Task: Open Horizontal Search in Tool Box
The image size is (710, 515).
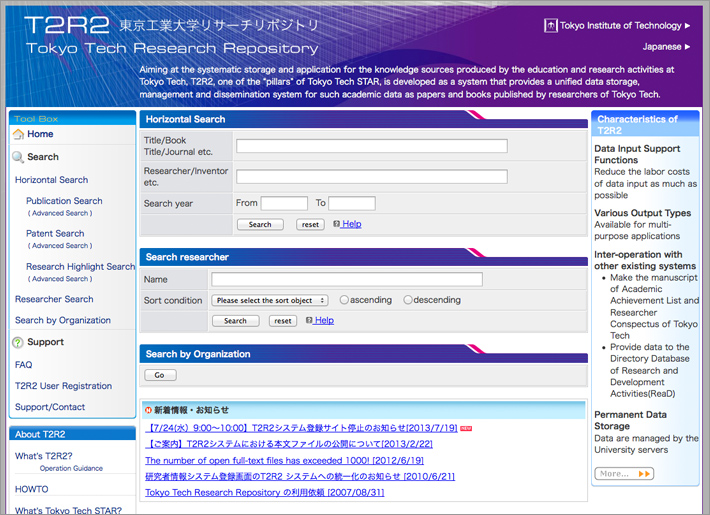Action: [x=51, y=180]
